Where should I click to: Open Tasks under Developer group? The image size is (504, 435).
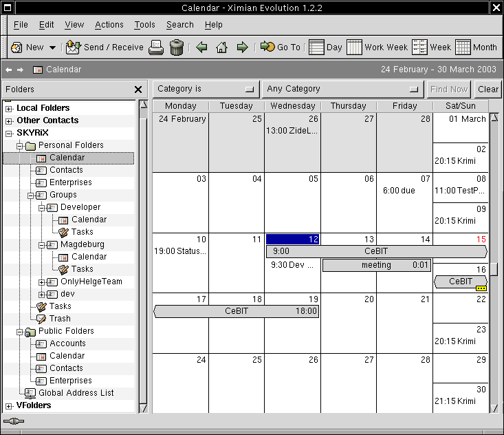point(83,232)
